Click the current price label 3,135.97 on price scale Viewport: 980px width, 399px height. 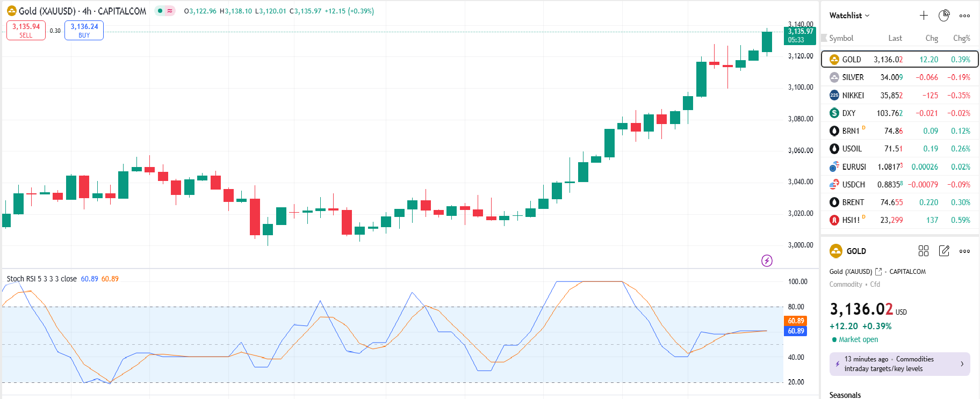pyautogui.click(x=800, y=35)
